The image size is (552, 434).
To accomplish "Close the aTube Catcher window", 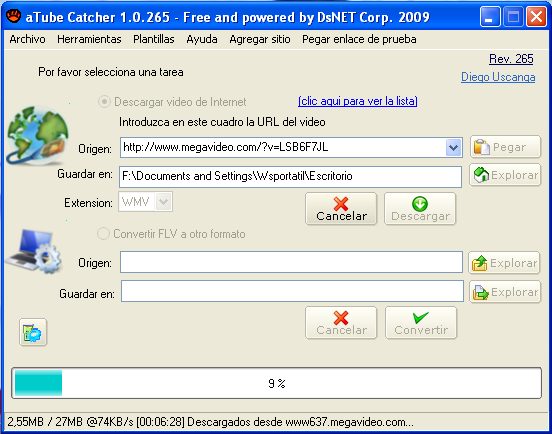I will 536,17.
